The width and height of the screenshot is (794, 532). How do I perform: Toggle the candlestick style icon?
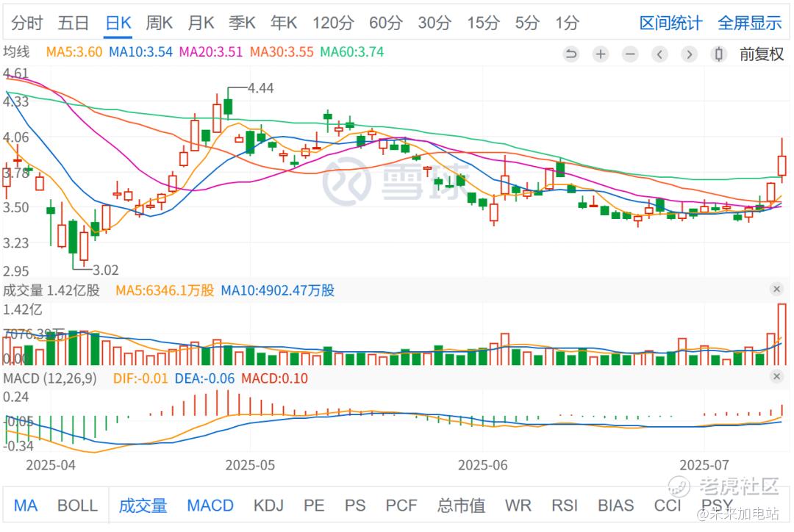(x=718, y=54)
